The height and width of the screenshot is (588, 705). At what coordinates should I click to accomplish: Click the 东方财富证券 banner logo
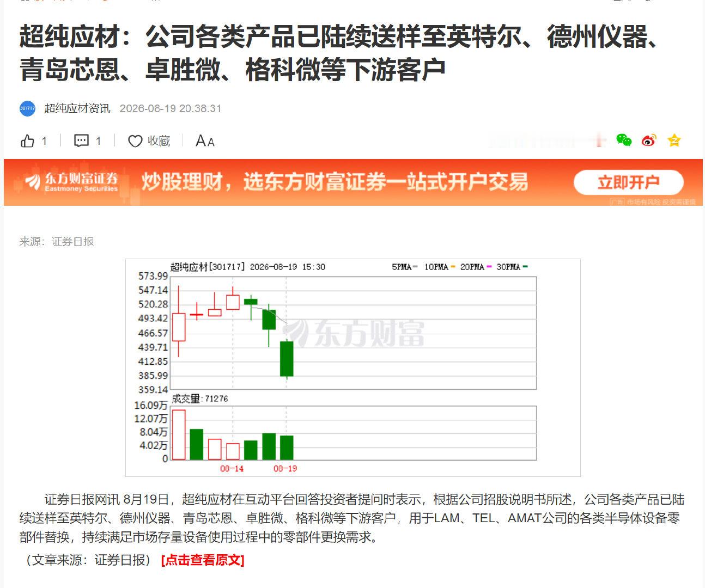coord(72,182)
